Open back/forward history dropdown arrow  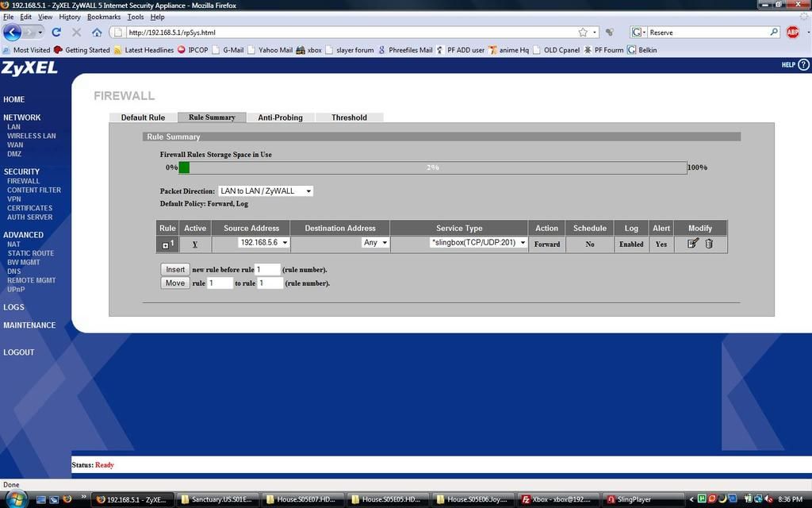click(x=40, y=32)
